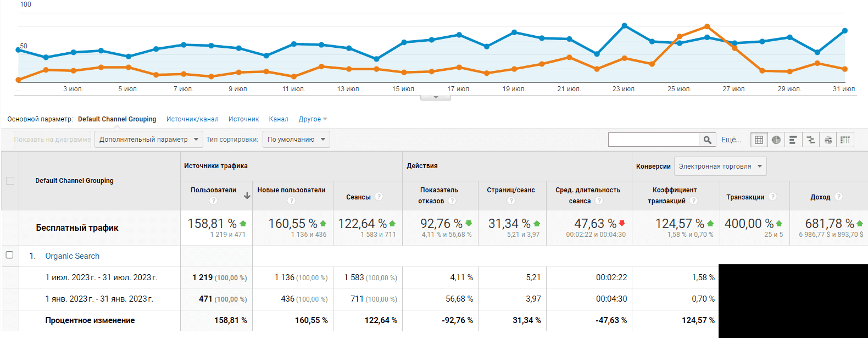868x339 pixels.
Task: Click inside the table search field
Action: pyautogui.click(x=653, y=140)
